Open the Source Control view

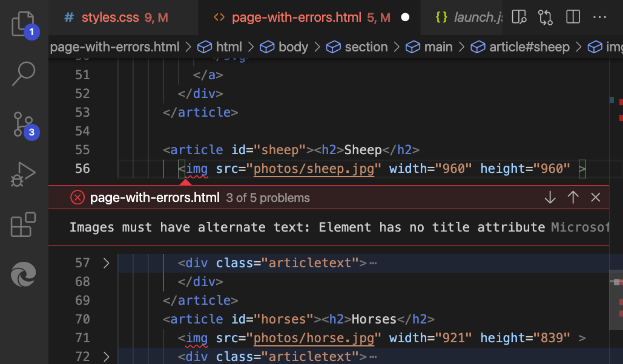[x=23, y=124]
